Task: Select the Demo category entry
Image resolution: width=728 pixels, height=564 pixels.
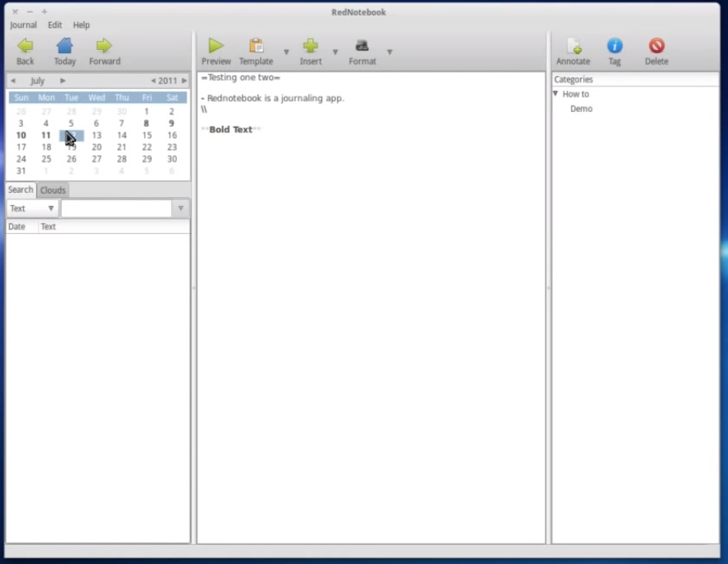Action: pos(582,109)
